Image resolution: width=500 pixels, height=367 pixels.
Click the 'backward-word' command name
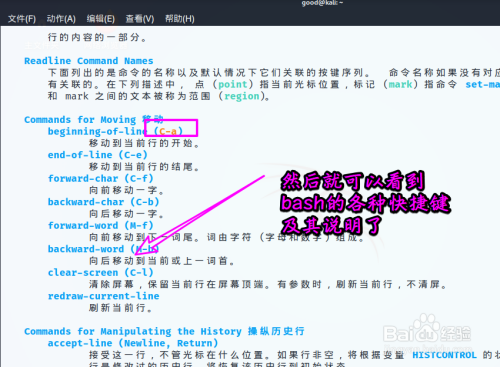86,249
